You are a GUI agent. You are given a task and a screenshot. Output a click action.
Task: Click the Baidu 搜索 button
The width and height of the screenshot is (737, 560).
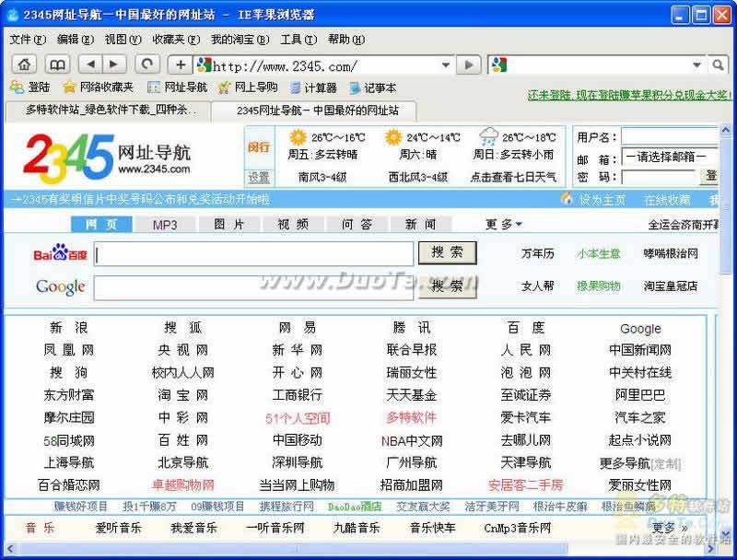pos(448,252)
